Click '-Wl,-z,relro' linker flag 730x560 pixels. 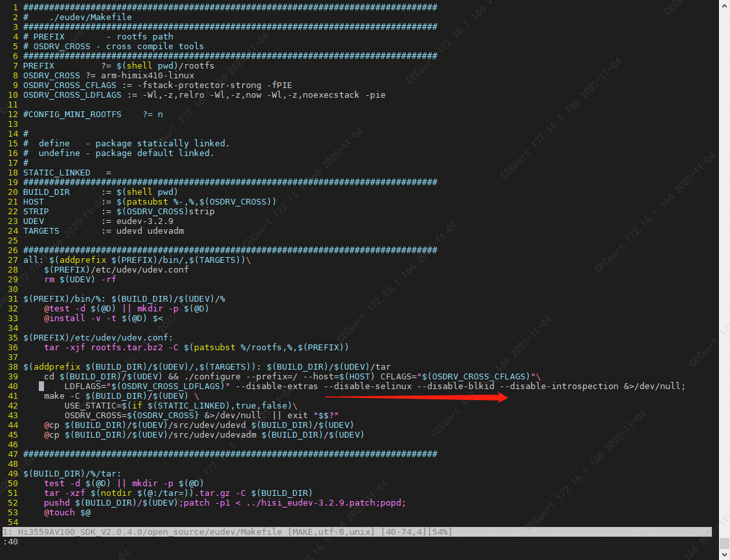173,95
